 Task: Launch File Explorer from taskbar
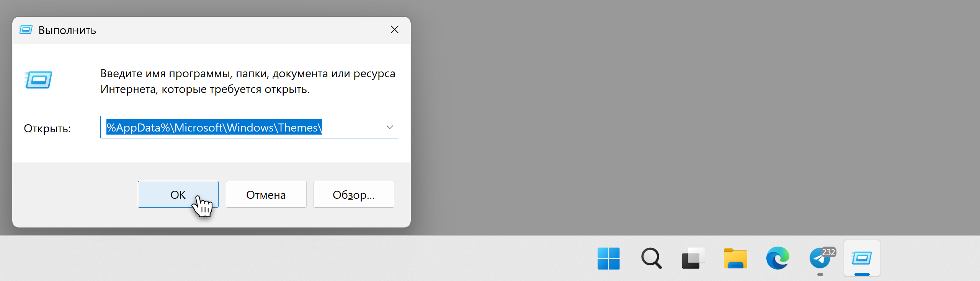tap(735, 259)
